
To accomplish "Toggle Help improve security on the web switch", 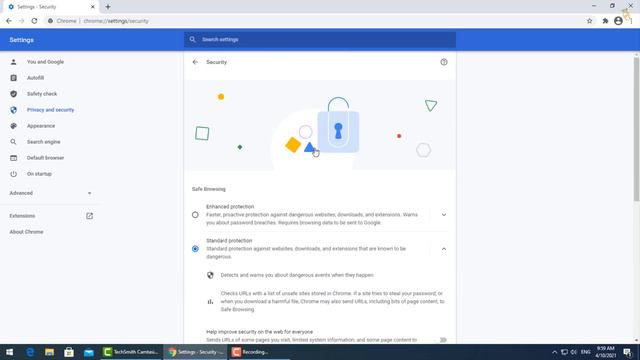I will click(x=442, y=340).
